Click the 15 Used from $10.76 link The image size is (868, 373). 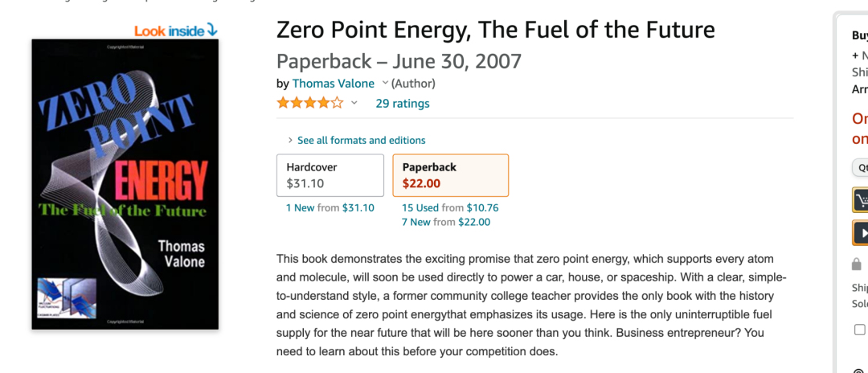pos(450,207)
